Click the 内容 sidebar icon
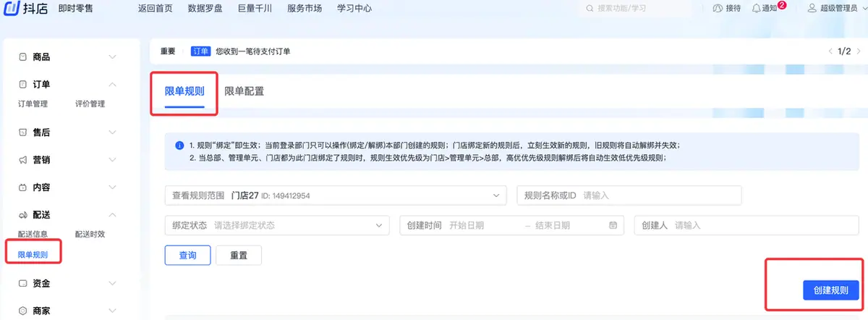Screen dimensions: 868x320 click(x=23, y=187)
